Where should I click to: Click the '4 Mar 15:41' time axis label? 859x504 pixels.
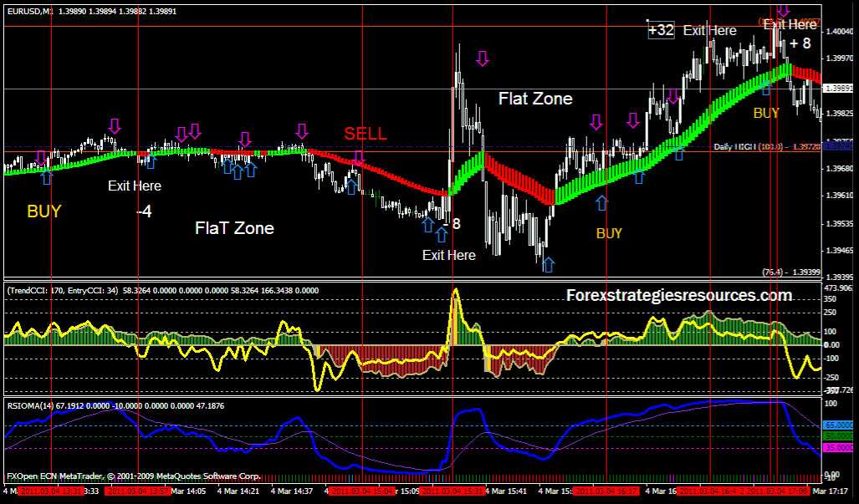pyautogui.click(x=506, y=491)
